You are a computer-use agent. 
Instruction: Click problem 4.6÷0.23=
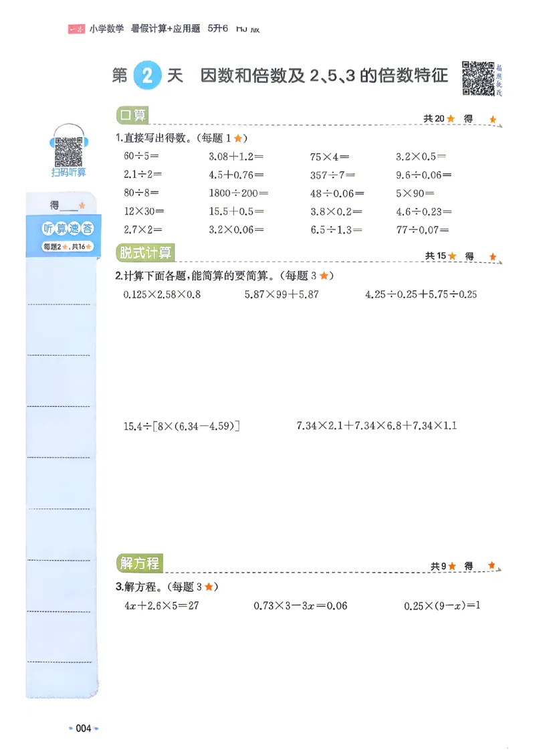click(424, 211)
